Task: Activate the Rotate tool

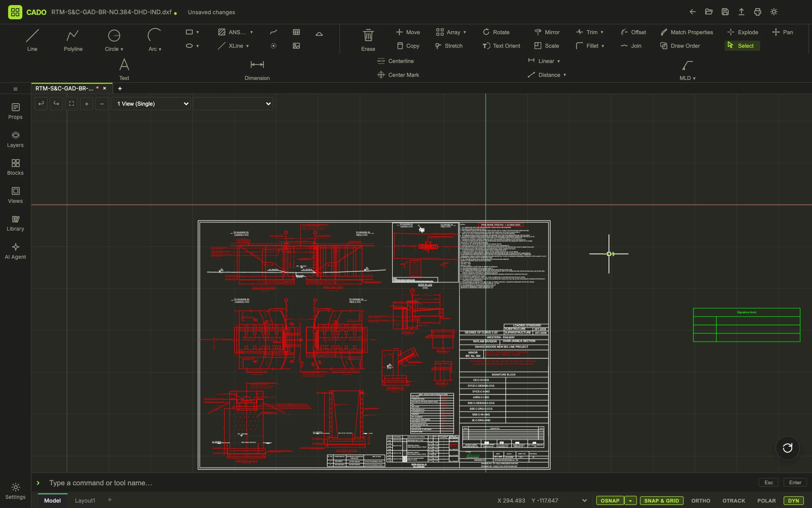Action: [496, 32]
